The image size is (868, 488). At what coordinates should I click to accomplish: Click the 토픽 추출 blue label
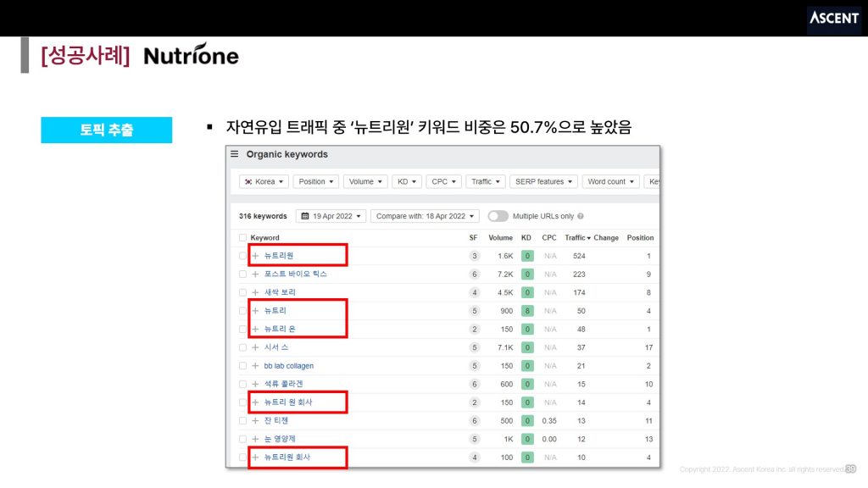coord(106,130)
